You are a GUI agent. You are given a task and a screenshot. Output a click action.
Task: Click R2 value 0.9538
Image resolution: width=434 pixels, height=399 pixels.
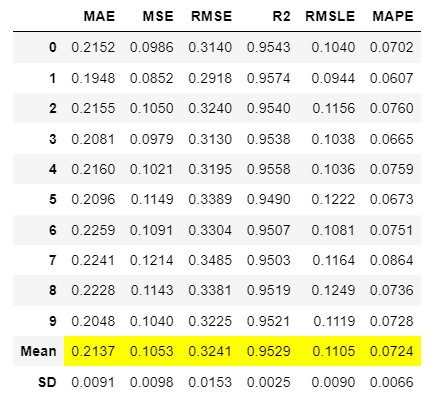tap(269, 139)
